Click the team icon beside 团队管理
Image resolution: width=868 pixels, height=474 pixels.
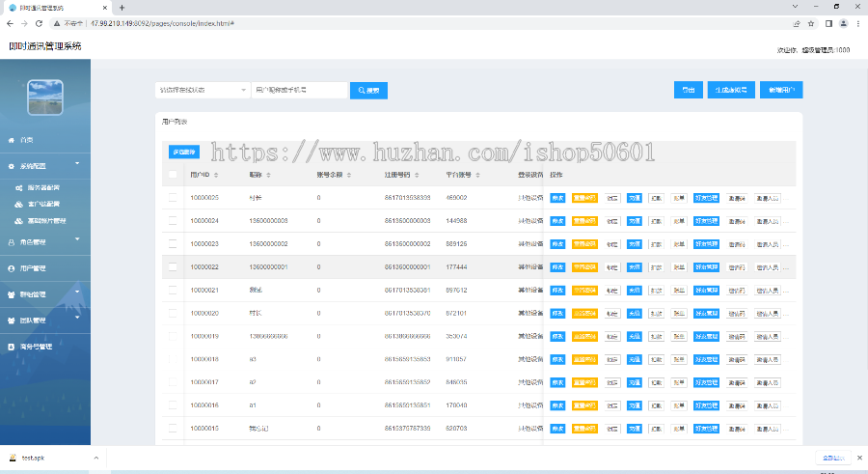(x=11, y=321)
